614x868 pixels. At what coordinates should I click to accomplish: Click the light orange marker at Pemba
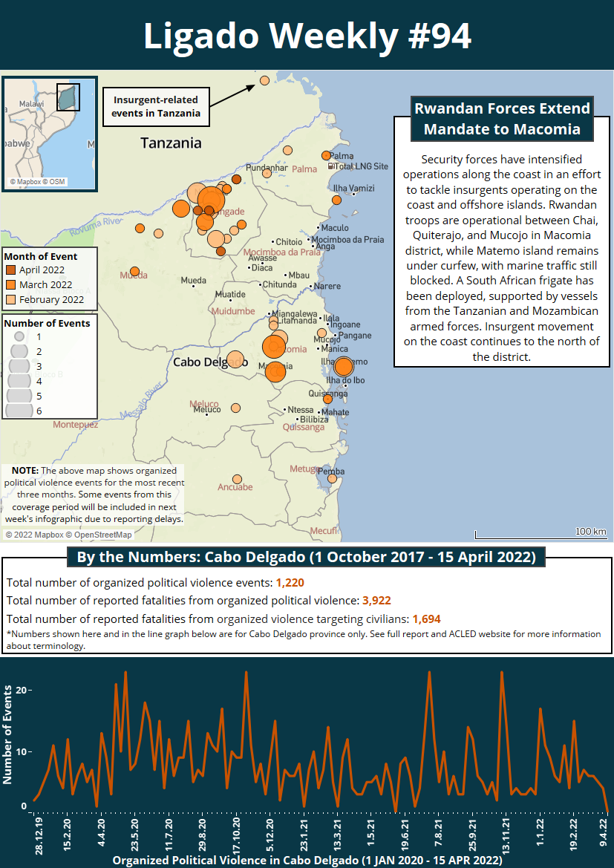tap(332, 478)
